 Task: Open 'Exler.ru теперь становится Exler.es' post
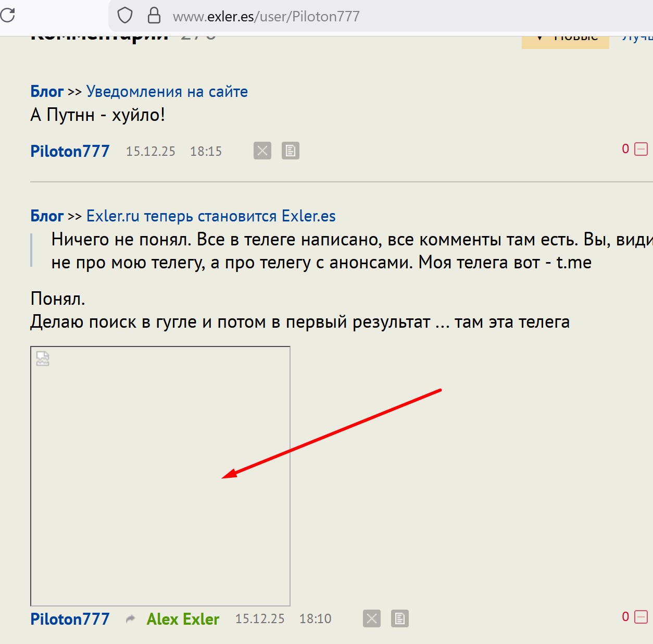click(211, 216)
